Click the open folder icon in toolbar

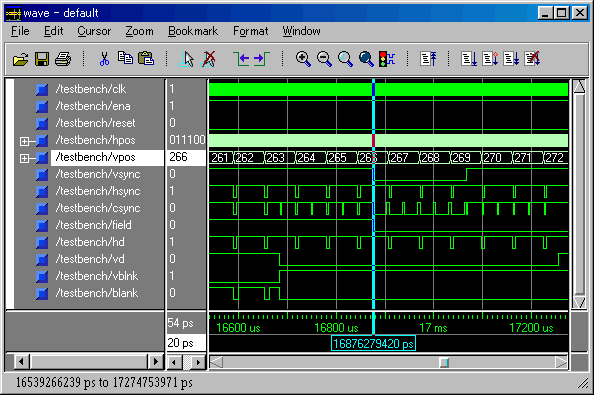pyautogui.click(x=20, y=59)
